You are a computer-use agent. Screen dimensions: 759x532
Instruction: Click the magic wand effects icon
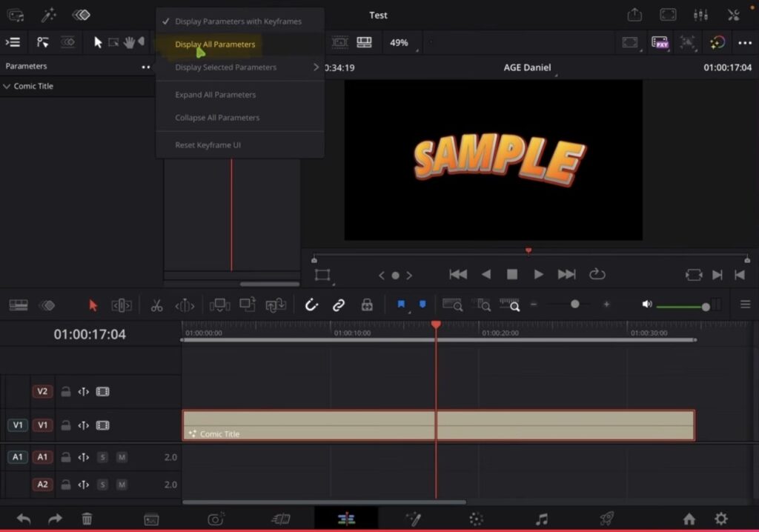(48, 15)
